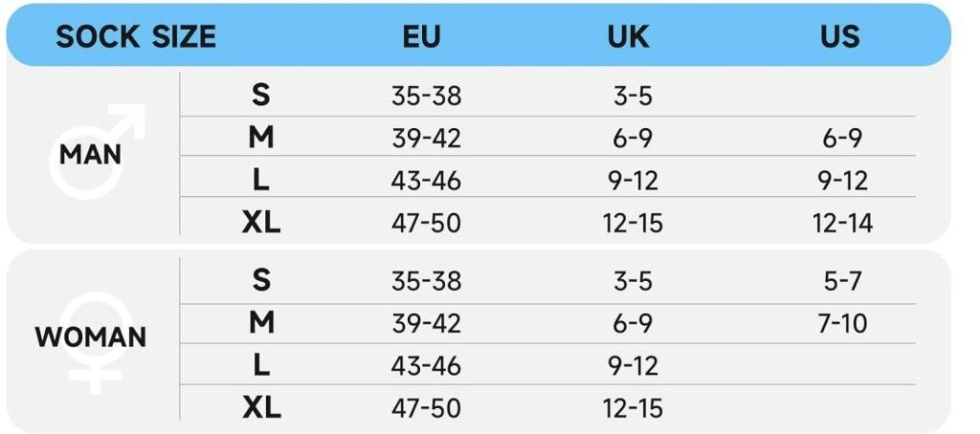
Task: Click the Man size S row label
Action: point(261,95)
